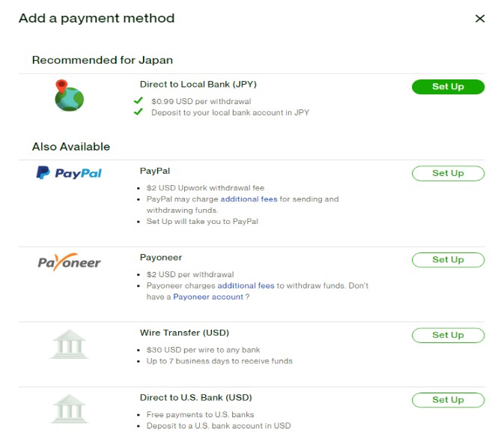The height and width of the screenshot is (448, 498).
Task: Set up Direct to U.S. Bank (USD)
Action: tap(448, 400)
